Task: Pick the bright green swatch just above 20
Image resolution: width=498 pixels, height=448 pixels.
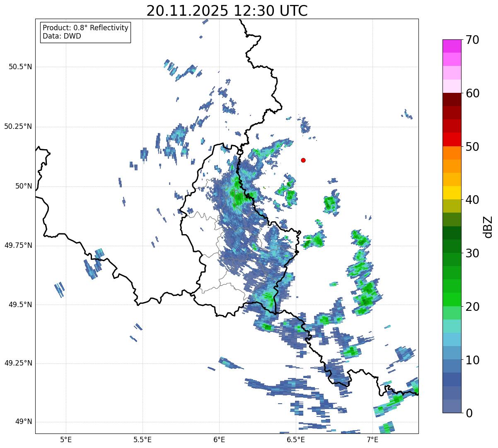Action: pyautogui.click(x=452, y=300)
